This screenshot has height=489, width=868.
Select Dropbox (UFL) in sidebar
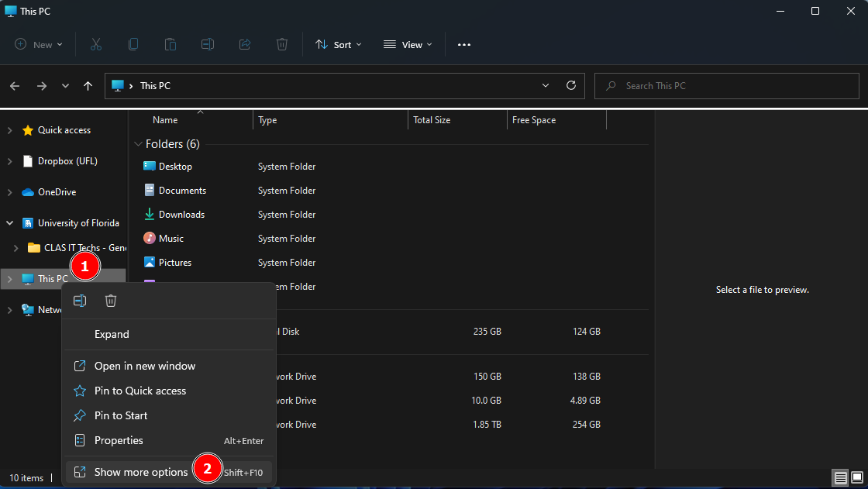click(67, 161)
